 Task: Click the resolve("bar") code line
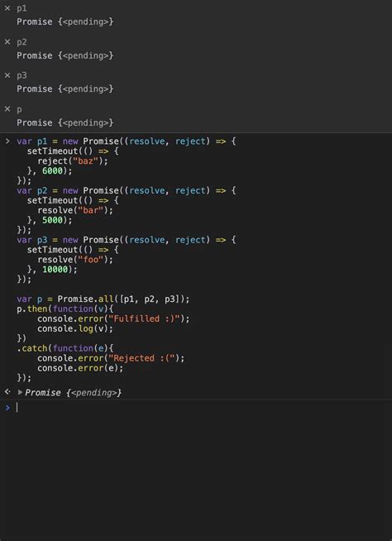click(75, 210)
